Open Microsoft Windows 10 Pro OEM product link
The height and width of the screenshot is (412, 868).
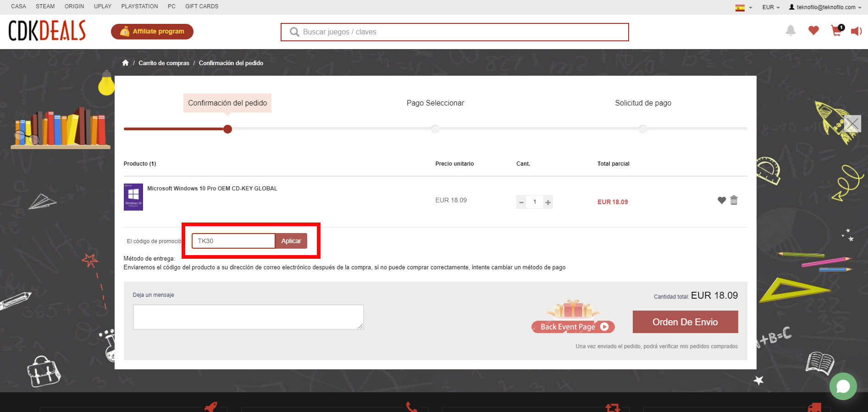212,189
